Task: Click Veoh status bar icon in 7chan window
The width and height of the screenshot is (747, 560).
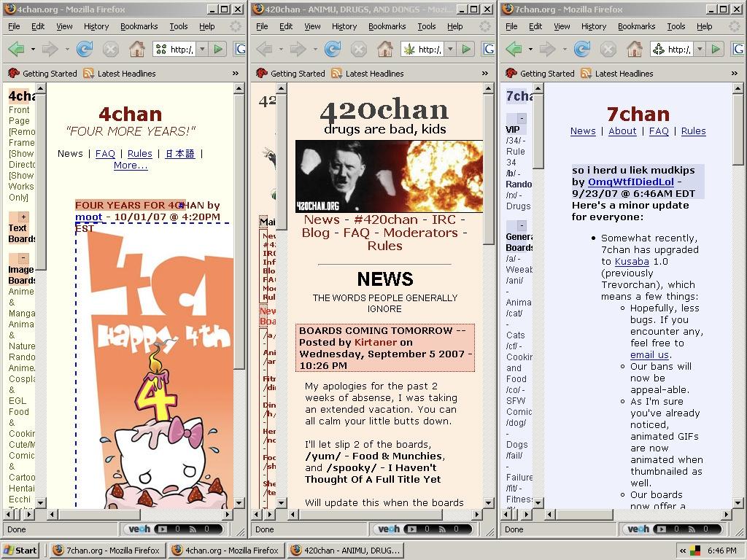Action: point(638,529)
